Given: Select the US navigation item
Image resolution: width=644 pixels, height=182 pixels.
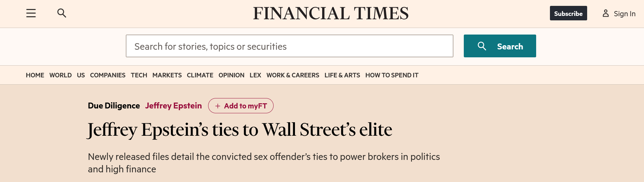Looking at the screenshot, I should click(x=81, y=75).
